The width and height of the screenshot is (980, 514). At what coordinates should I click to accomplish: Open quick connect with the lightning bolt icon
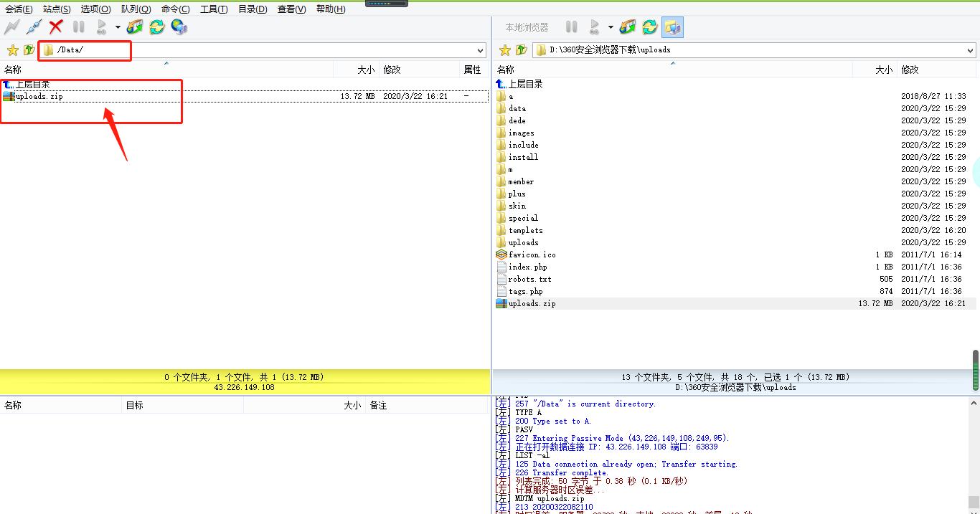click(x=11, y=27)
